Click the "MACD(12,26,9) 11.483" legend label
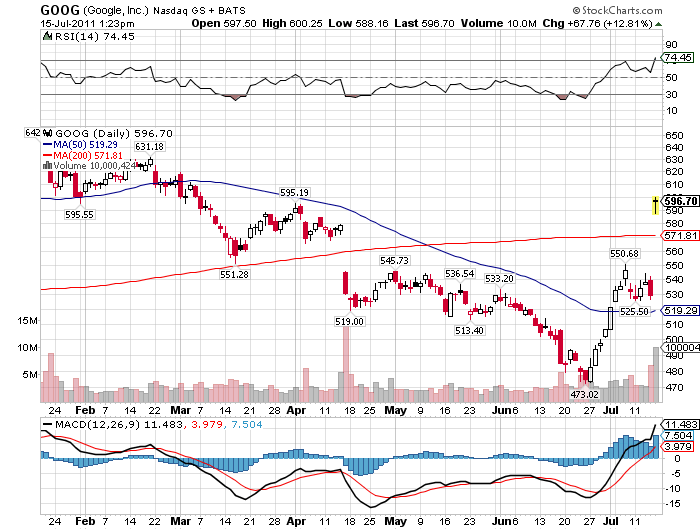Screen dimensions: 700x530 119,425
